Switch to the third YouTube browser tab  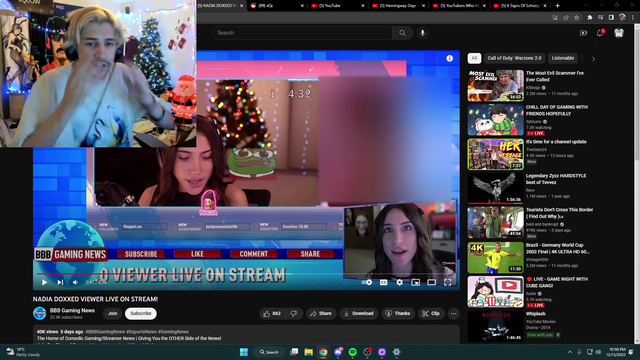337,6
